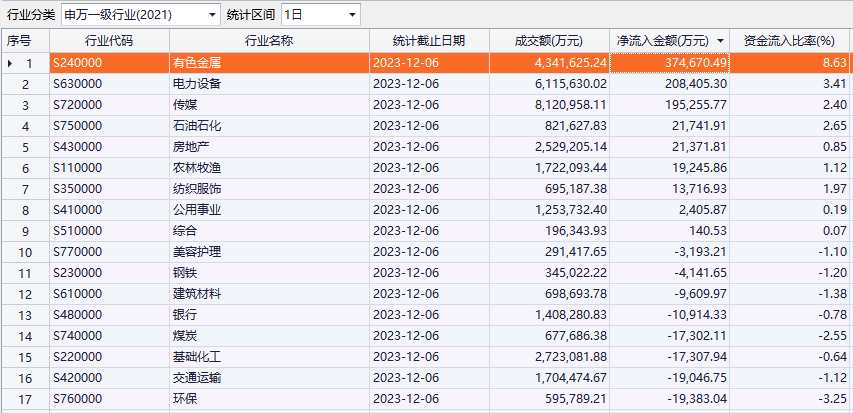This screenshot has height=413, width=853.
Task: Click the 行业代码 column header
Action: [x=108, y=41]
